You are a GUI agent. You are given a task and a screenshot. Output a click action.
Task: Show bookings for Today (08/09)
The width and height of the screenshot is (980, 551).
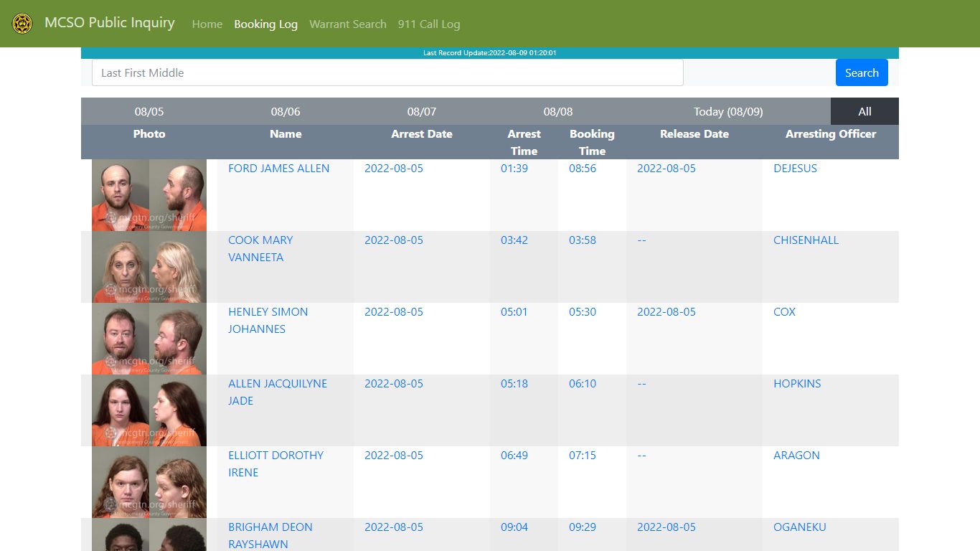pyautogui.click(x=728, y=111)
